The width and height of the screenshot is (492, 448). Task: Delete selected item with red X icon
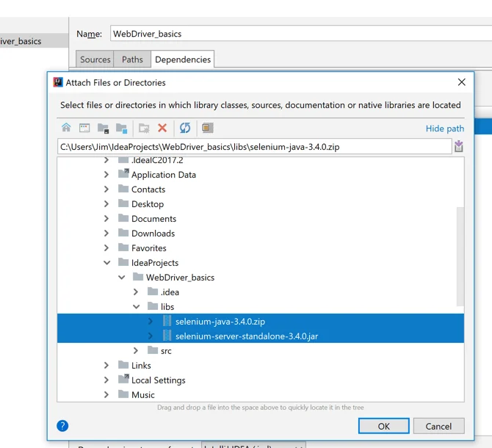click(162, 128)
